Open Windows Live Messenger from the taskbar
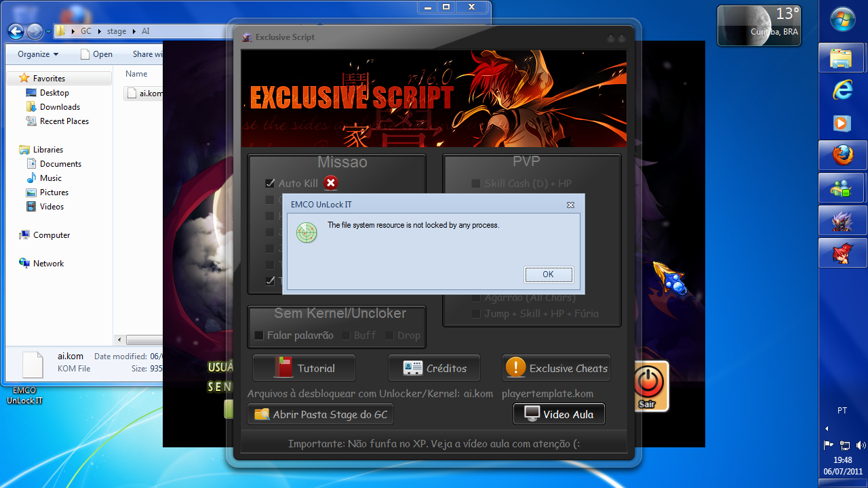The image size is (868, 488). pos(842,188)
